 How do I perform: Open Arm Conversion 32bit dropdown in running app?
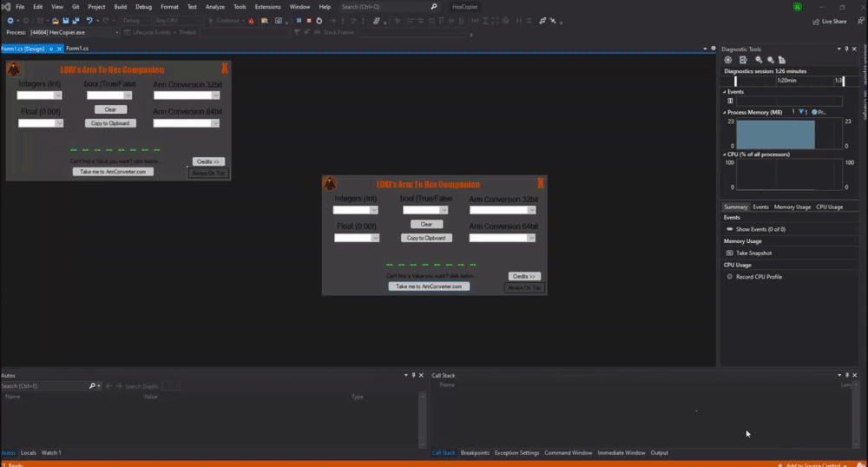coord(531,210)
